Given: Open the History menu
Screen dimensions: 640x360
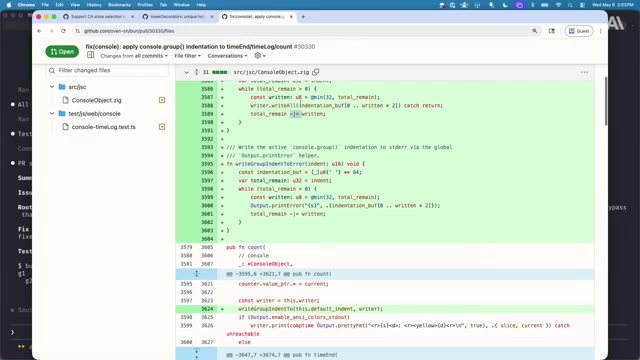Looking at the screenshot, I should 94,5.
